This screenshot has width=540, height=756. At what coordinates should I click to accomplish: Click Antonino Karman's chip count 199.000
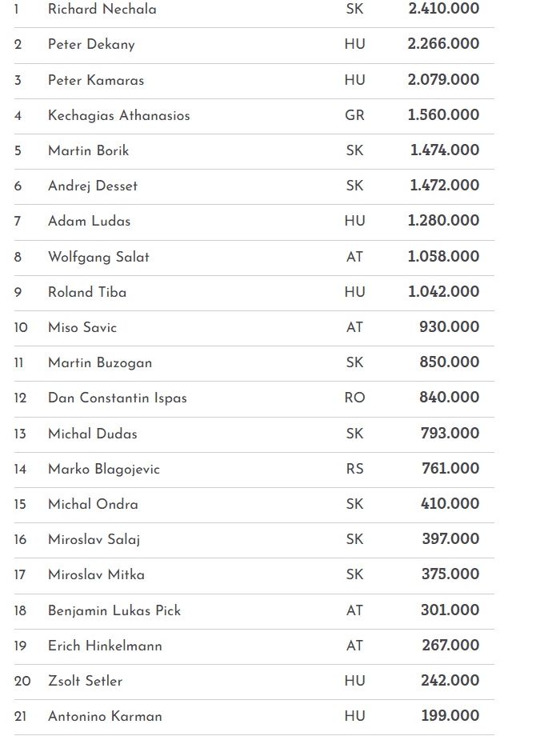(450, 716)
